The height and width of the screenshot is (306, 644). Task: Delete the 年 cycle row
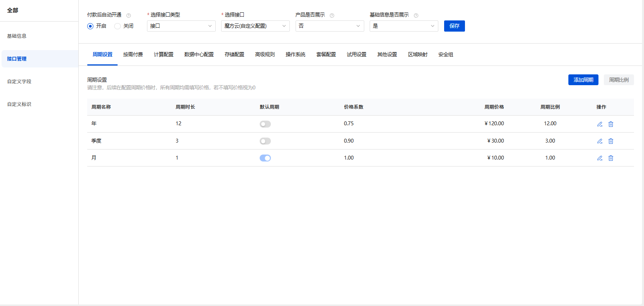[611, 124]
